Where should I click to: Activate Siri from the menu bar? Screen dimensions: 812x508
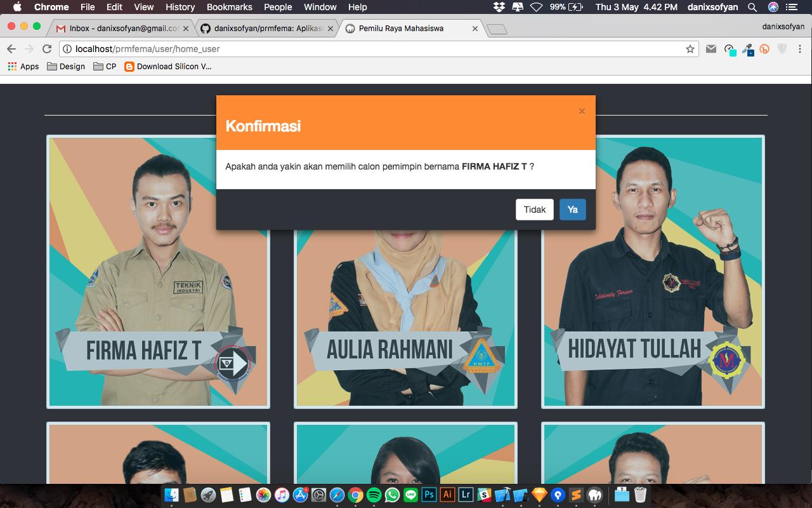[773, 7]
